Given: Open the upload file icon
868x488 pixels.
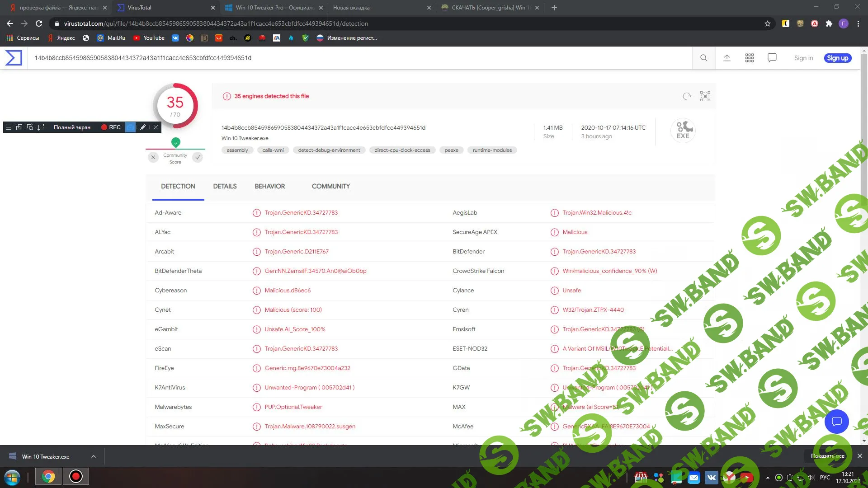Looking at the screenshot, I should pos(727,58).
